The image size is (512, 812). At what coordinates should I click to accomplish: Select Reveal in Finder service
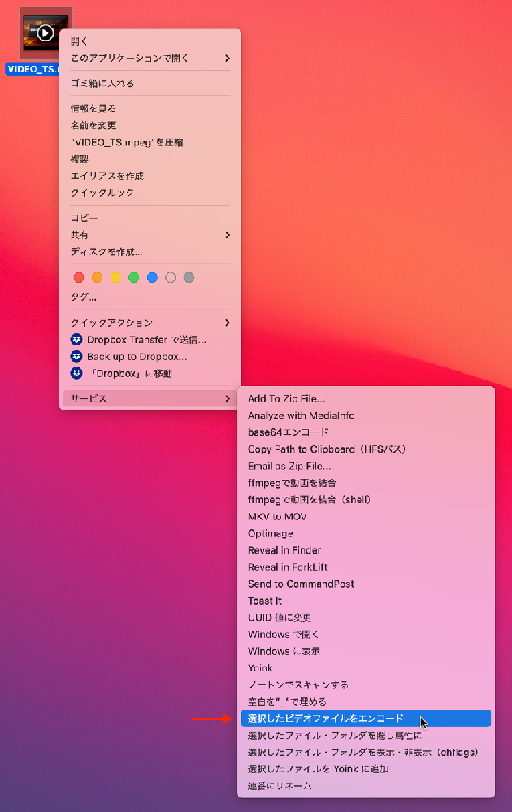(x=366, y=550)
